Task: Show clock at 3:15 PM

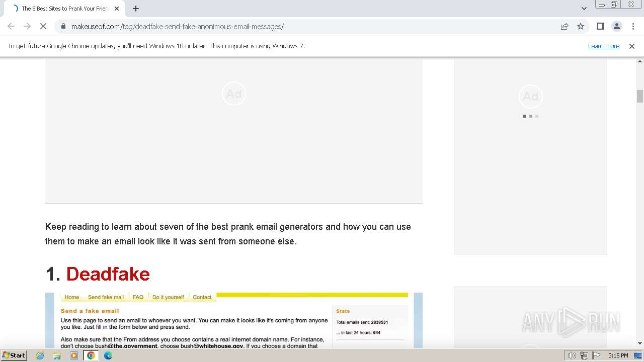Action: 618,355
